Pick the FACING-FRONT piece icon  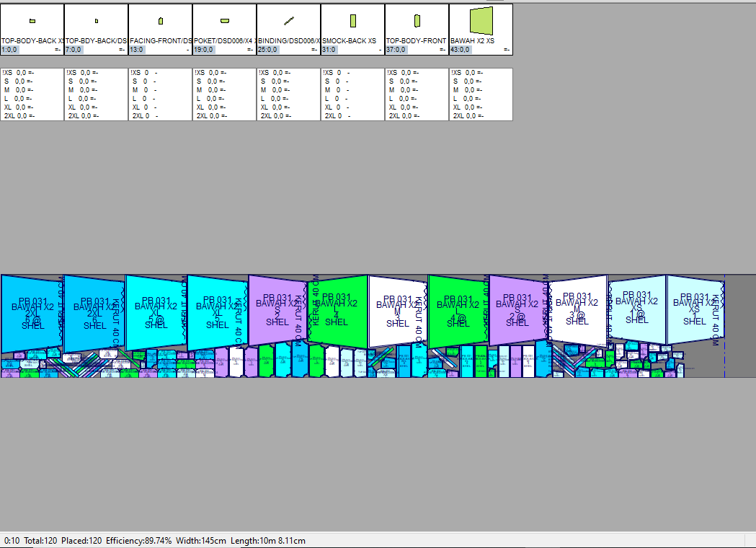(161, 21)
